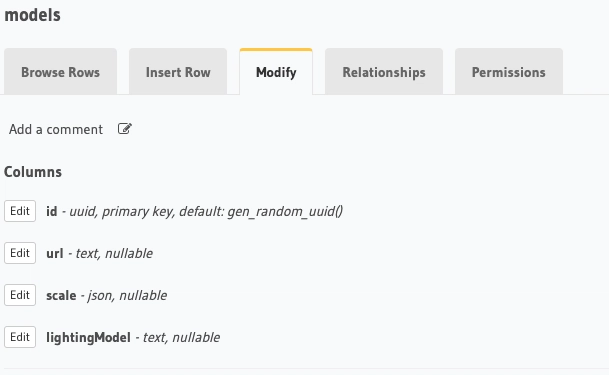The image size is (609, 375).
Task: Click the lightingModel column name
Action: pyautogui.click(x=89, y=337)
